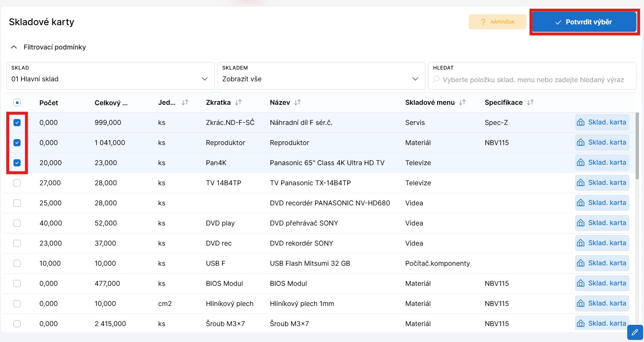The image size is (644, 342).
Task: Select the DVD rec abbreviation cell
Action: click(219, 243)
